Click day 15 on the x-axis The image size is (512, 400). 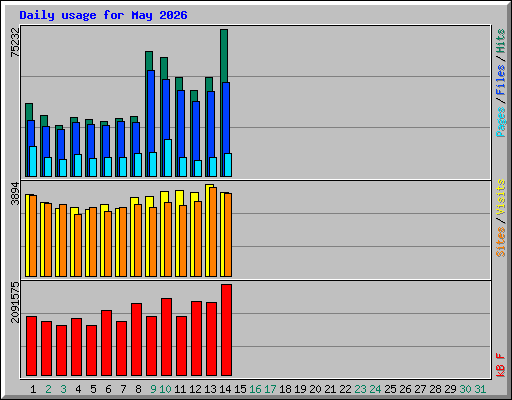tap(240, 389)
